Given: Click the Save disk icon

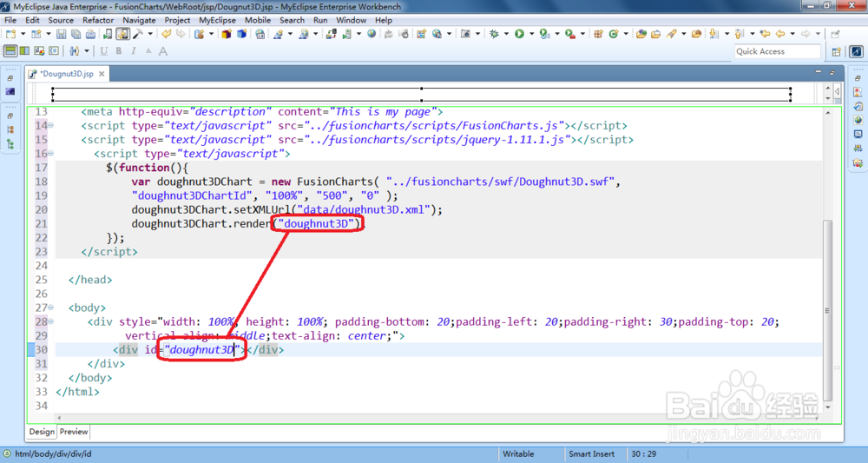Looking at the screenshot, I should click(x=61, y=35).
